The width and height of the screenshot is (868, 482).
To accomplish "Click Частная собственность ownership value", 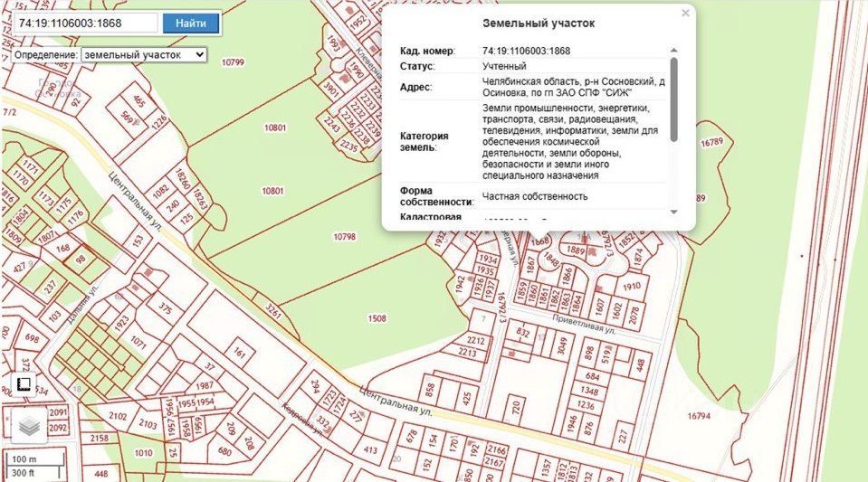I will (535, 196).
